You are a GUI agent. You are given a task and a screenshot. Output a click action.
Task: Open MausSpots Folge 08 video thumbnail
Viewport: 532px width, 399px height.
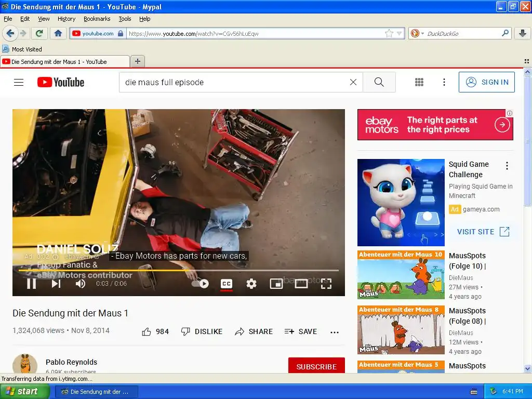[401, 330]
